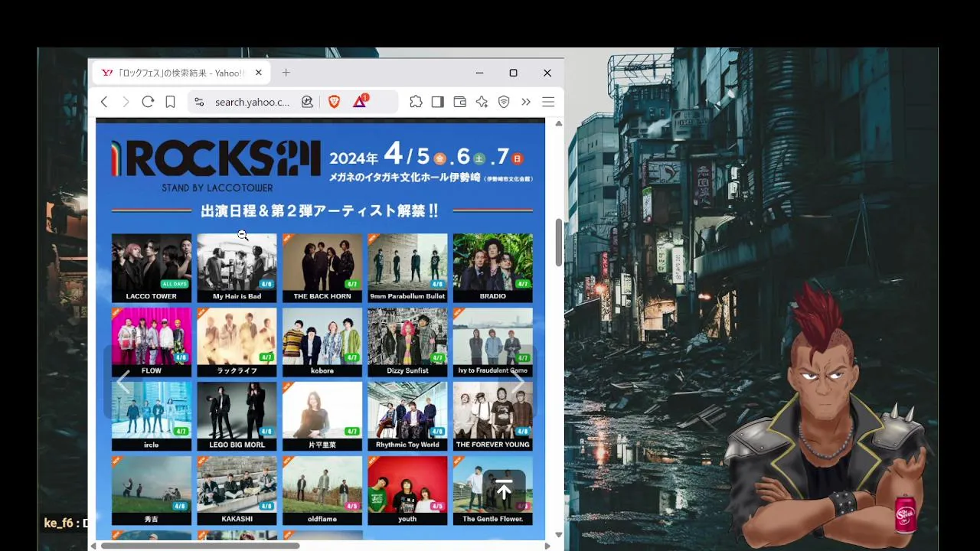The height and width of the screenshot is (551, 980).
Task: Click the icon right of the URL text
Action: point(307,102)
